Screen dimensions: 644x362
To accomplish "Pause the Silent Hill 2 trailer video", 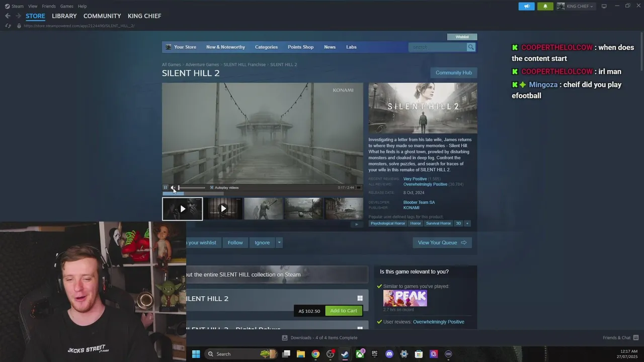I will [x=165, y=188].
